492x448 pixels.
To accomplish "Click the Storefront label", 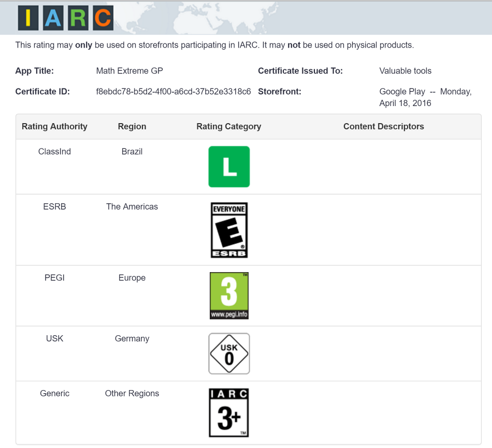I will [280, 92].
